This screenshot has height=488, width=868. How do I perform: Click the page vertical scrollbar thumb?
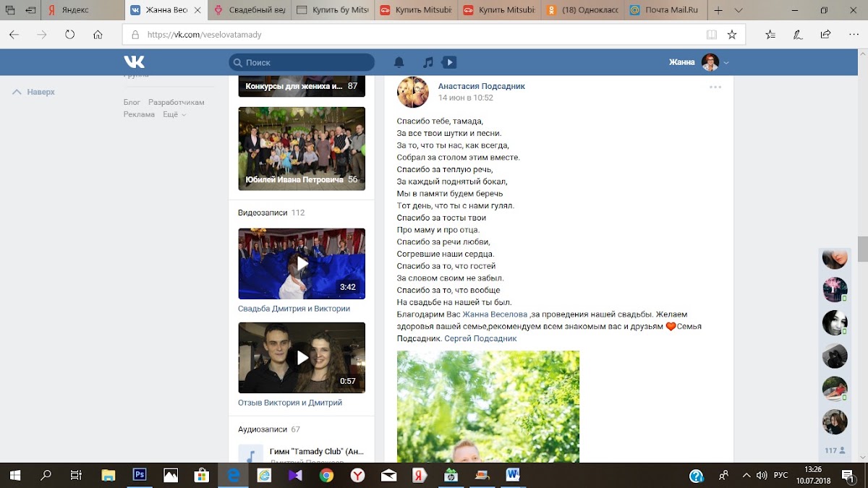[862, 248]
